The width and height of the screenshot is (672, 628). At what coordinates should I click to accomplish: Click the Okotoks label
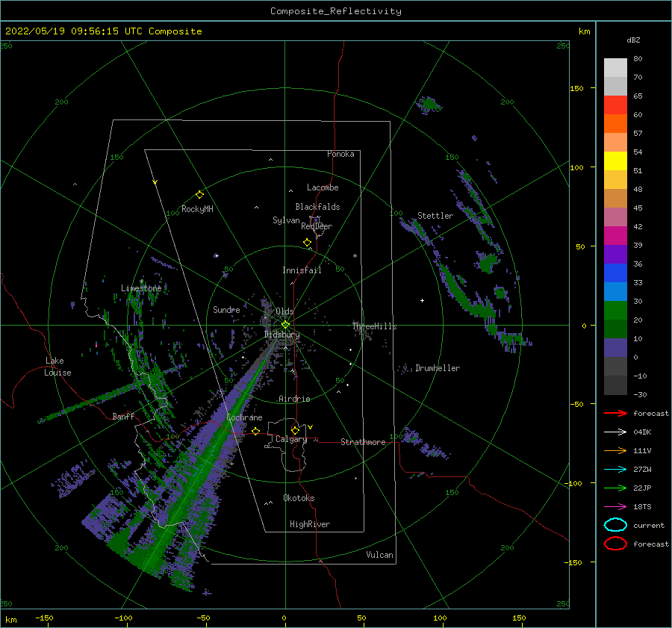(299, 498)
